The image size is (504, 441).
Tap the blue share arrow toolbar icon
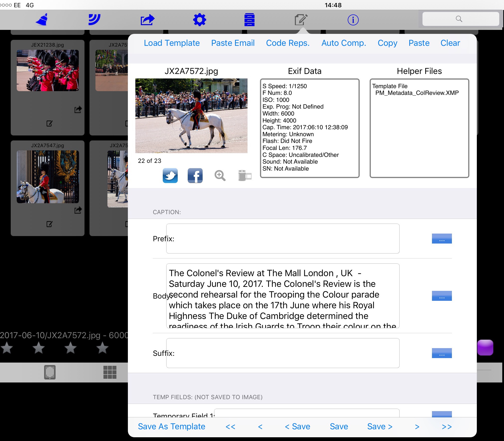(x=147, y=20)
